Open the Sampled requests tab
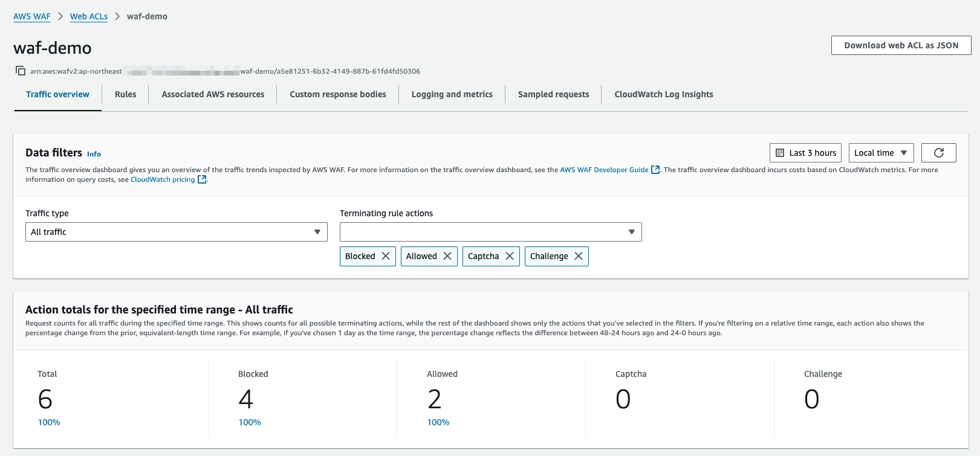 553,94
